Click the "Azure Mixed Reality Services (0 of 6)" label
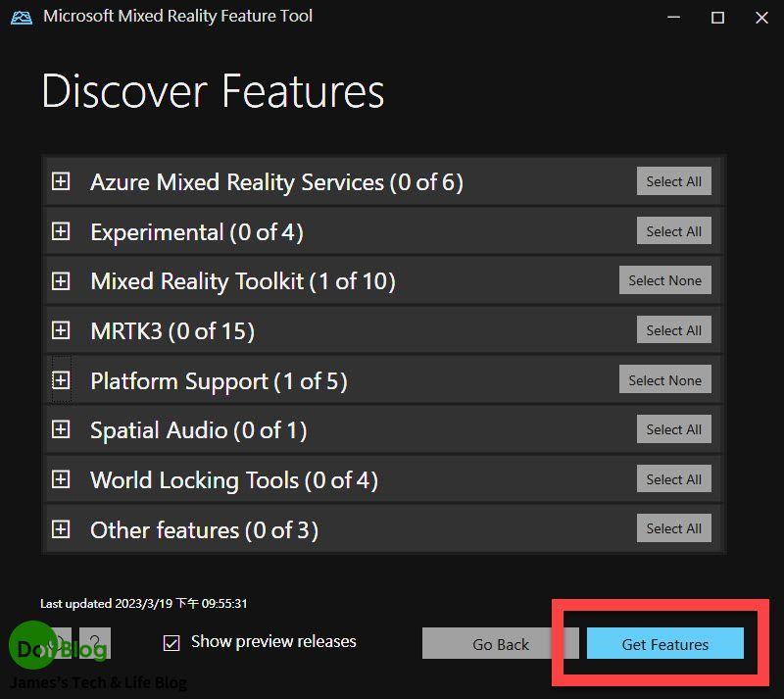Viewport: 784px width, 699px height. (276, 182)
